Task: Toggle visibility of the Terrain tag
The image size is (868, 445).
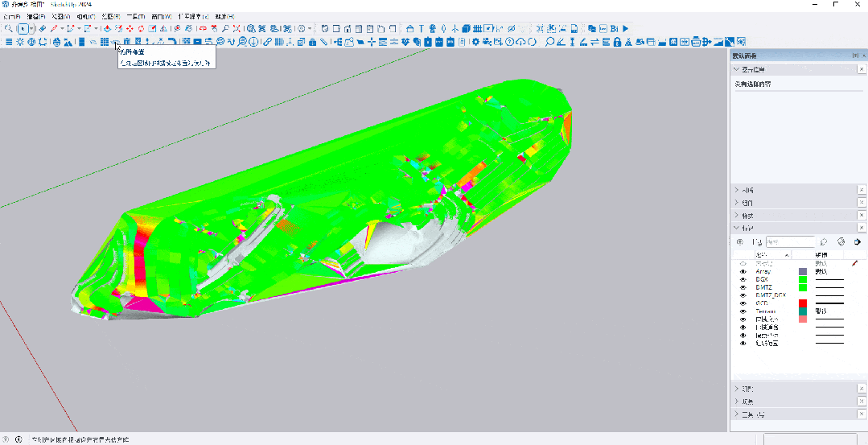Action: (x=743, y=311)
